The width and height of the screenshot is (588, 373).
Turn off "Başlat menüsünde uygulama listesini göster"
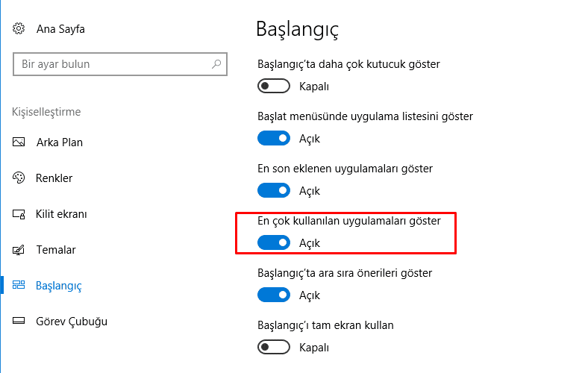273,139
